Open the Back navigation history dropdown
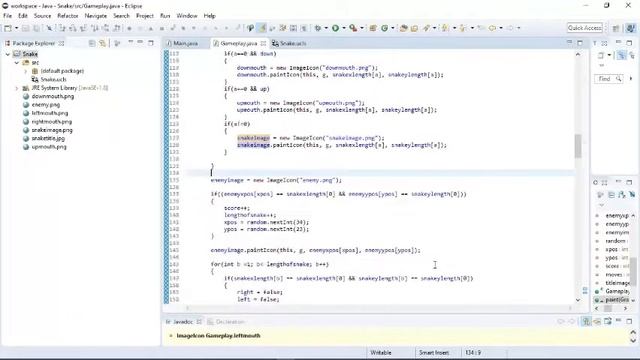This screenshot has width=640, height=360. [x=500, y=28]
